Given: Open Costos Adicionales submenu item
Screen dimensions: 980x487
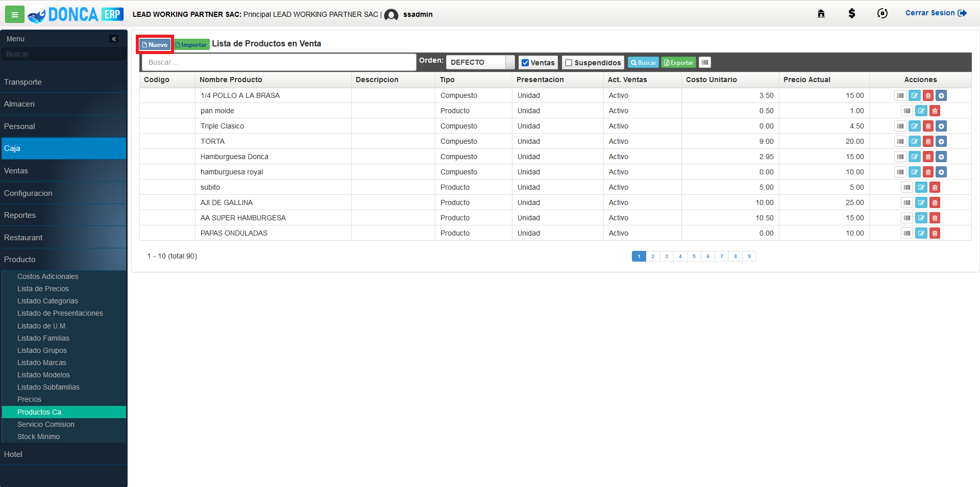Looking at the screenshot, I should tap(48, 276).
